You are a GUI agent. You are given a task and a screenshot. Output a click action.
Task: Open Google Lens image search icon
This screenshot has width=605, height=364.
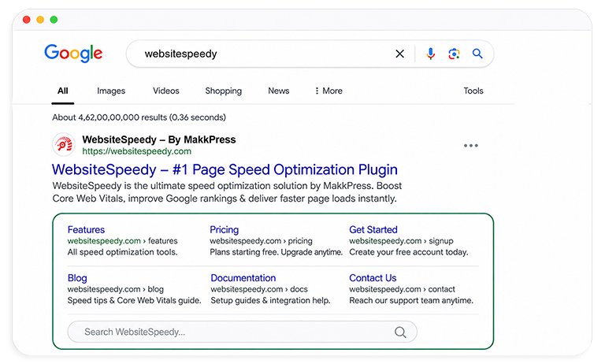454,54
